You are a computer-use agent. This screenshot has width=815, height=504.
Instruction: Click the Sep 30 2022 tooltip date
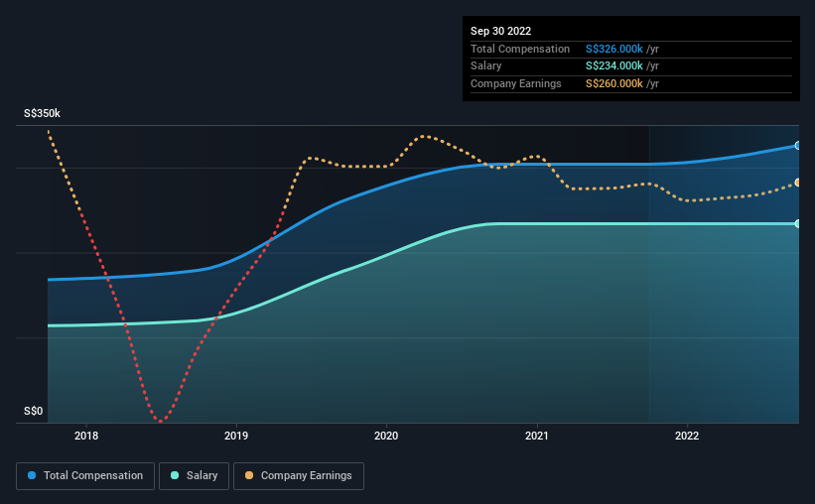tap(500, 31)
